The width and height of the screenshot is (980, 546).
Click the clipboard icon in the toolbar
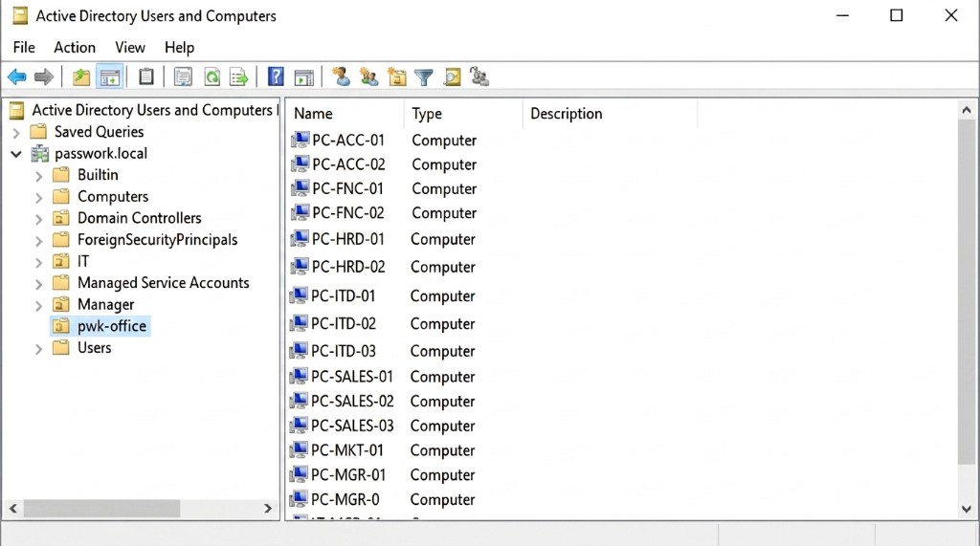(x=146, y=76)
